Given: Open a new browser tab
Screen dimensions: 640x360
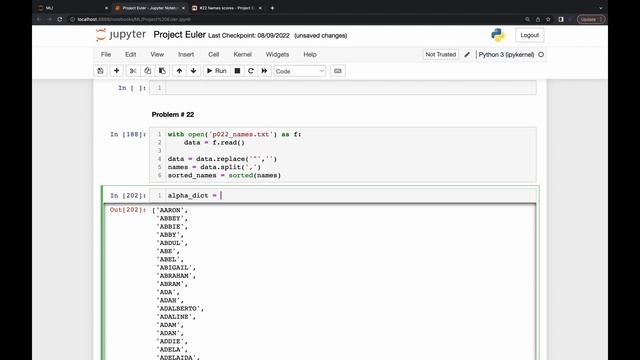Looking at the screenshot, I should point(272,8).
